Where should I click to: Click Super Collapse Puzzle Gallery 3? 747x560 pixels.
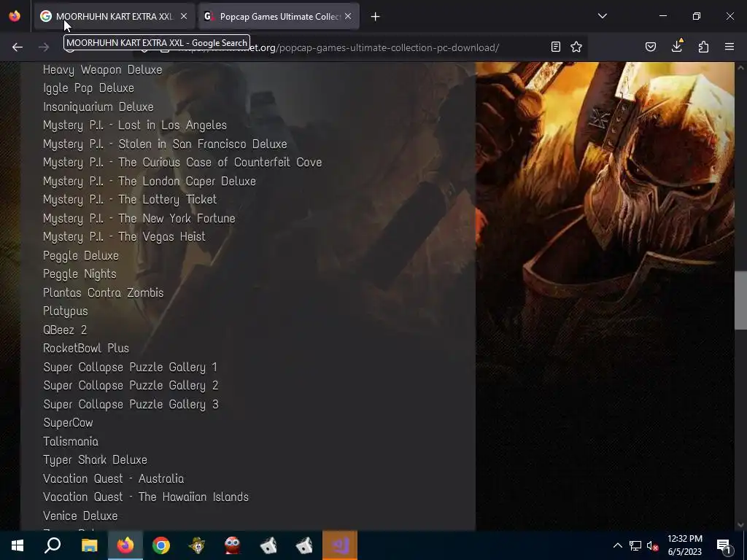pos(131,404)
